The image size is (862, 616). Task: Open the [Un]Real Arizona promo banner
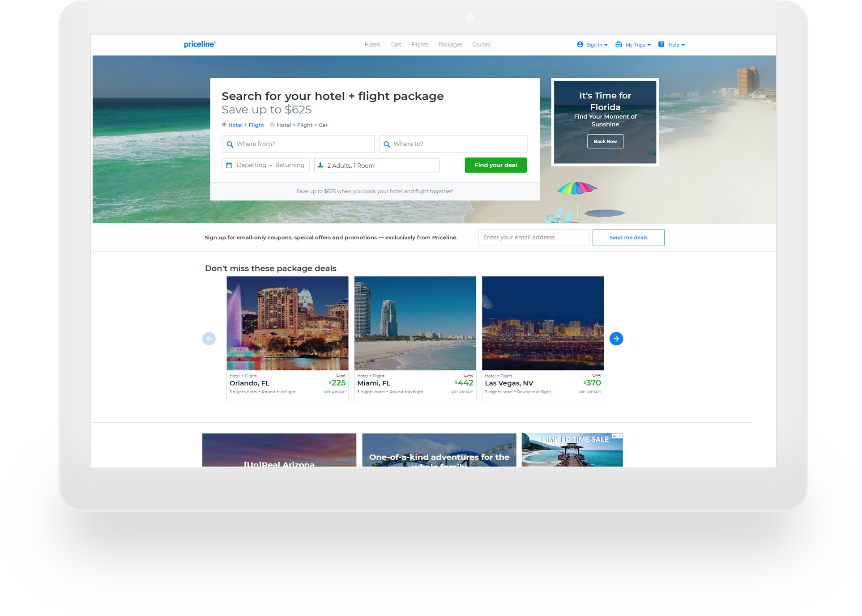(x=279, y=450)
